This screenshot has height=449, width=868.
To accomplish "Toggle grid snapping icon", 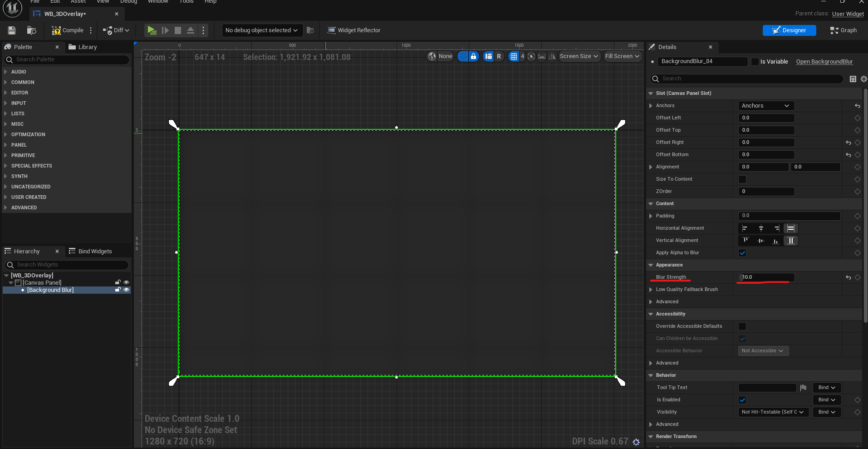I will [514, 56].
